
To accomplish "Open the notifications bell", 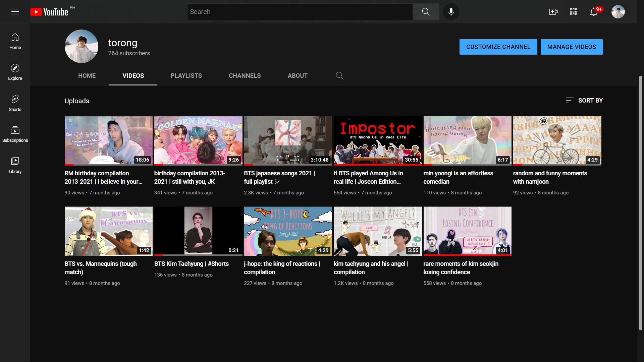I will tap(593, 12).
